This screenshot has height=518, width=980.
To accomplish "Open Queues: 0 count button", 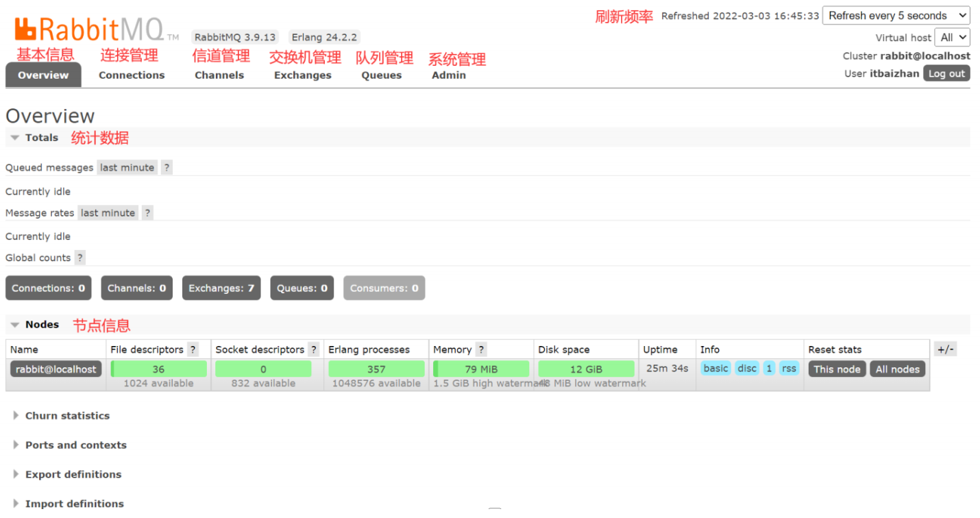I will click(x=302, y=288).
